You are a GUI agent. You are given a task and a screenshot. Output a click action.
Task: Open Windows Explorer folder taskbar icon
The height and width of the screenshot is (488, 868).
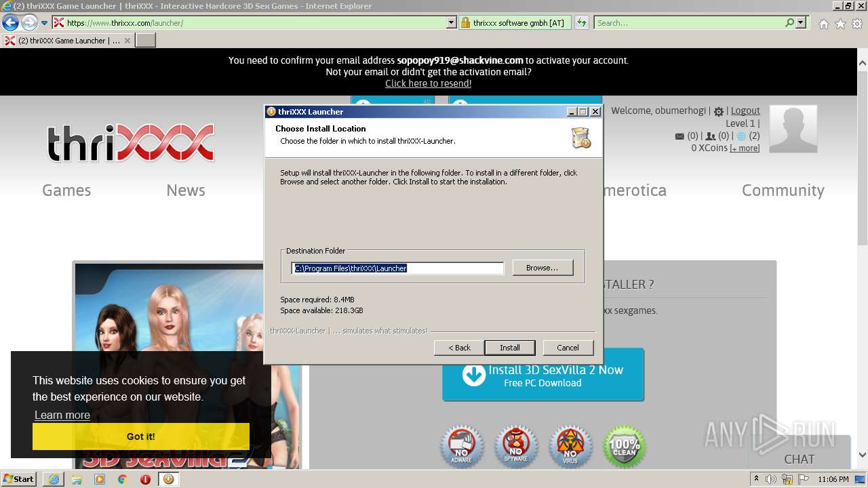(77, 479)
